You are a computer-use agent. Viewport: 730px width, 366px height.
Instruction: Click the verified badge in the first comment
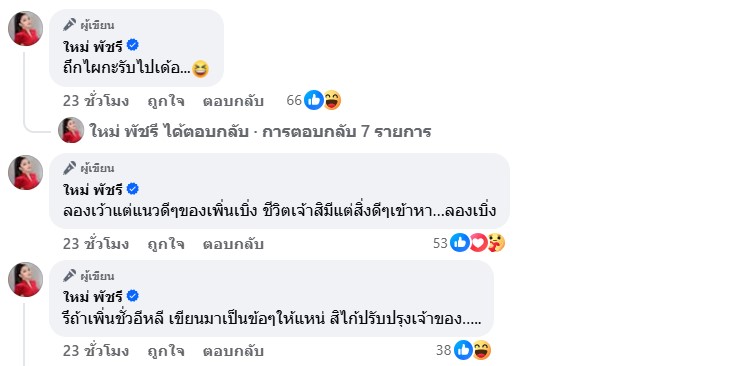133,45
